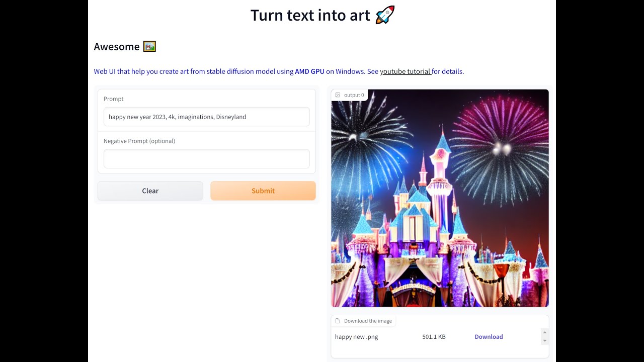Click the Turn text into art heading
Image resolution: width=644 pixels, height=362 pixels.
click(310, 15)
